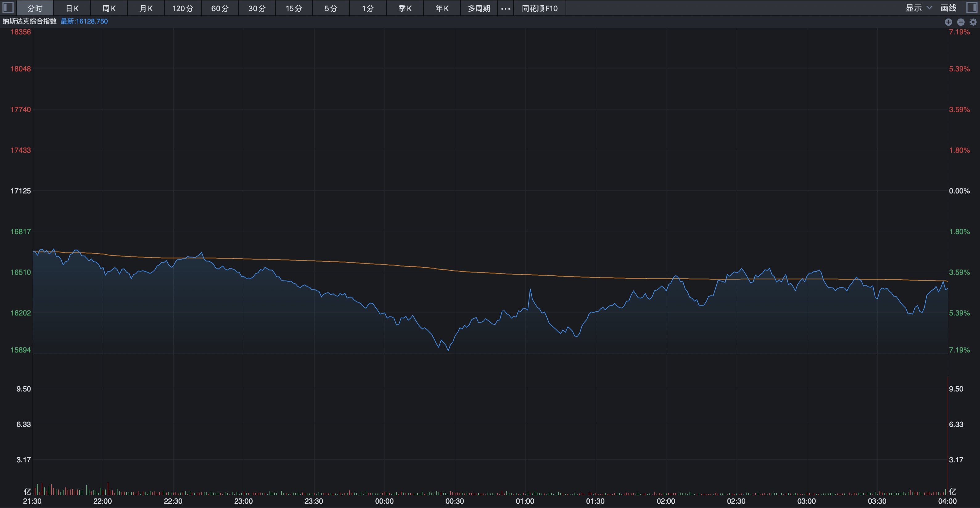980x508 pixels.
Task: Toggle the right sidebar panel icon
Action: click(972, 8)
